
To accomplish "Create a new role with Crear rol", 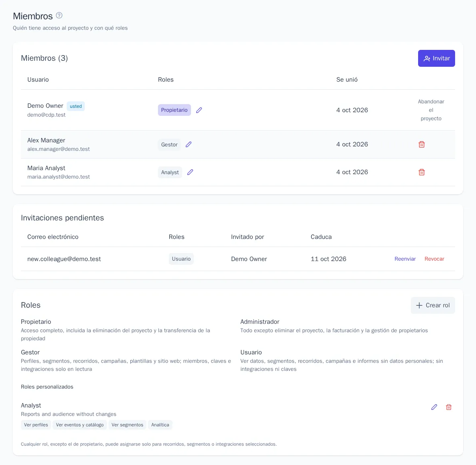I will [433, 305].
